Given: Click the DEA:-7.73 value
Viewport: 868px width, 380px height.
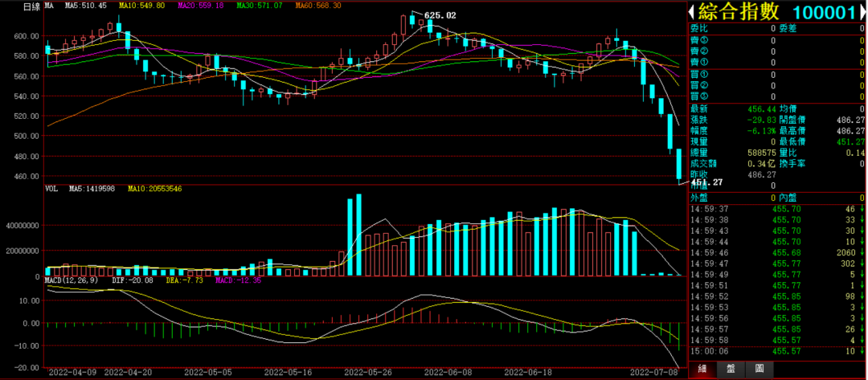Looking at the screenshot, I should (185, 280).
